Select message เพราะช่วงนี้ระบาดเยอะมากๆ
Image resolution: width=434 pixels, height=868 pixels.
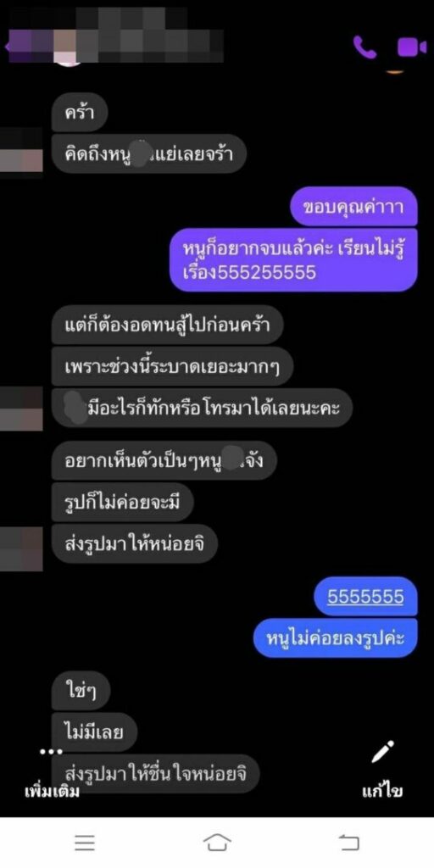coord(172,366)
